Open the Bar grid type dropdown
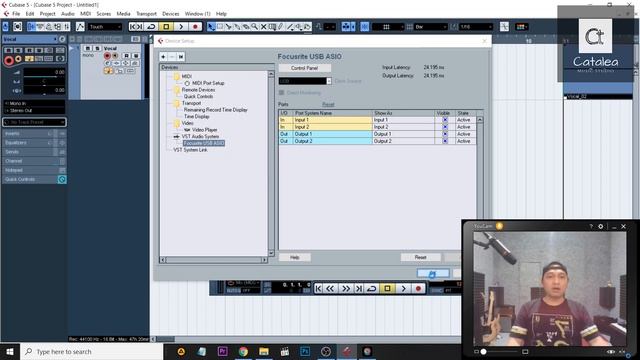 coord(431,27)
